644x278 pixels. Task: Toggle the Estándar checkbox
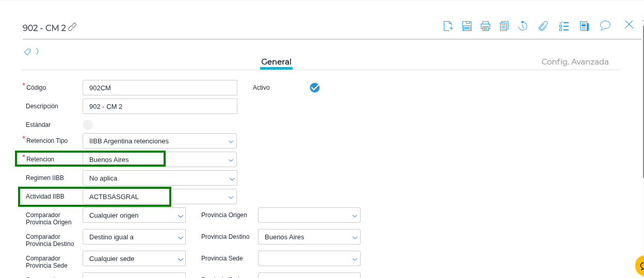tap(88, 125)
